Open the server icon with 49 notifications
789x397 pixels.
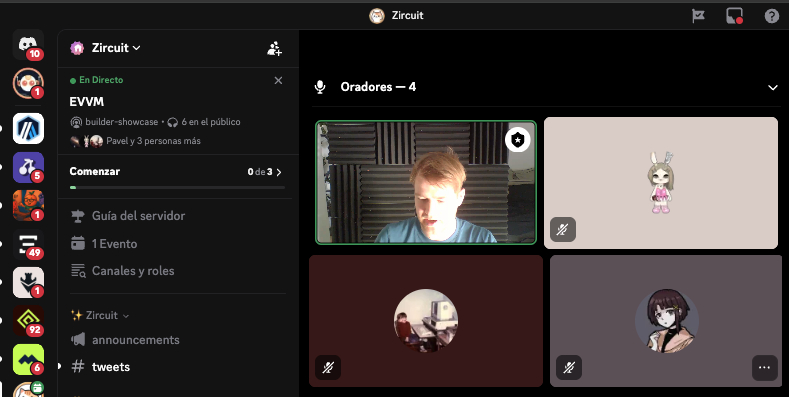(x=28, y=244)
